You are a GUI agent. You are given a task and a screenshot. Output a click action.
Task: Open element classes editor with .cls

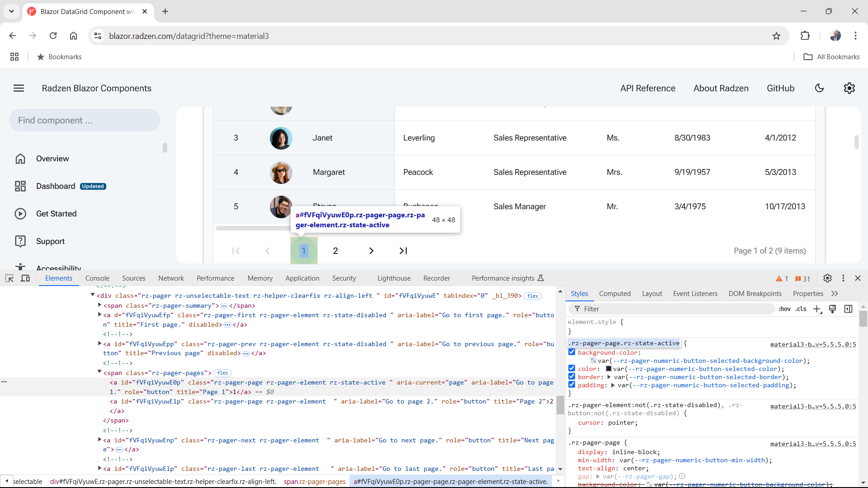802,309
